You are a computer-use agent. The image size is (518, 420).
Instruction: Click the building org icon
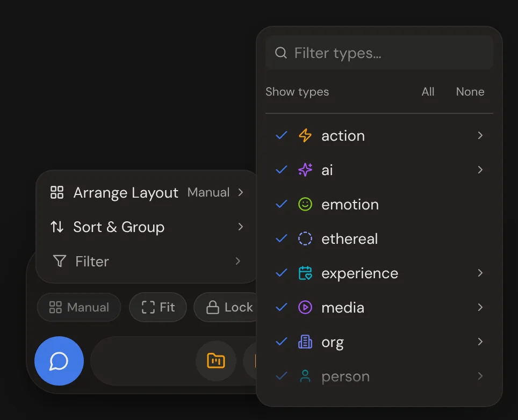coord(305,342)
